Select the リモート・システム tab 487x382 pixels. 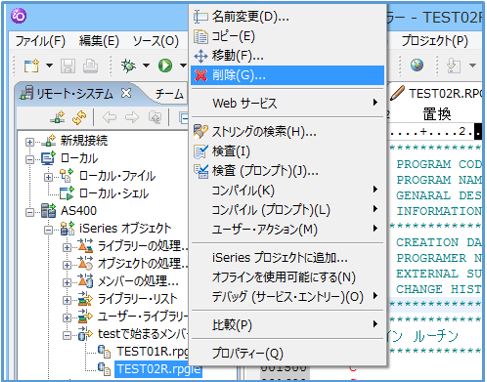coord(74,94)
